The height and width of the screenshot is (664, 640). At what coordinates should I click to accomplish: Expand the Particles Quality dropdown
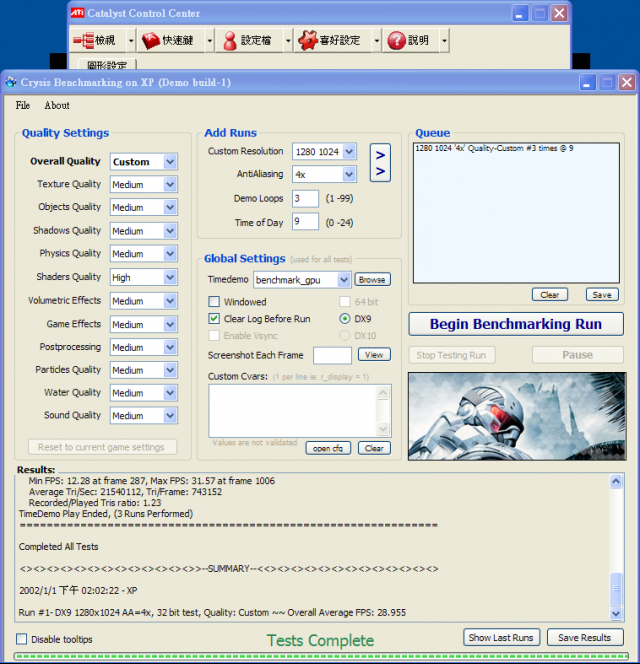(170, 370)
